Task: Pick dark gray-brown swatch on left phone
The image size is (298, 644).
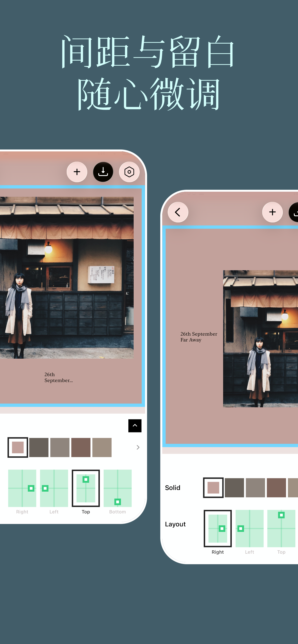Action: [39, 447]
